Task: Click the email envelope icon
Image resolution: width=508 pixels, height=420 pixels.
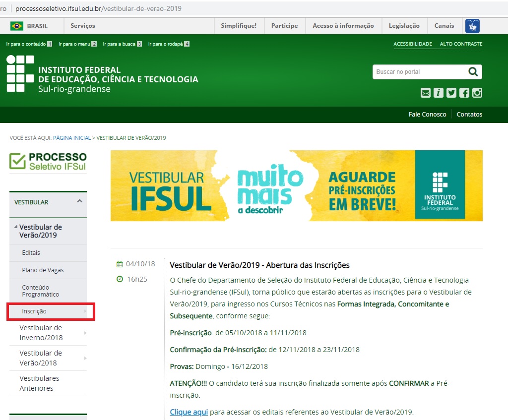Action: (x=425, y=93)
